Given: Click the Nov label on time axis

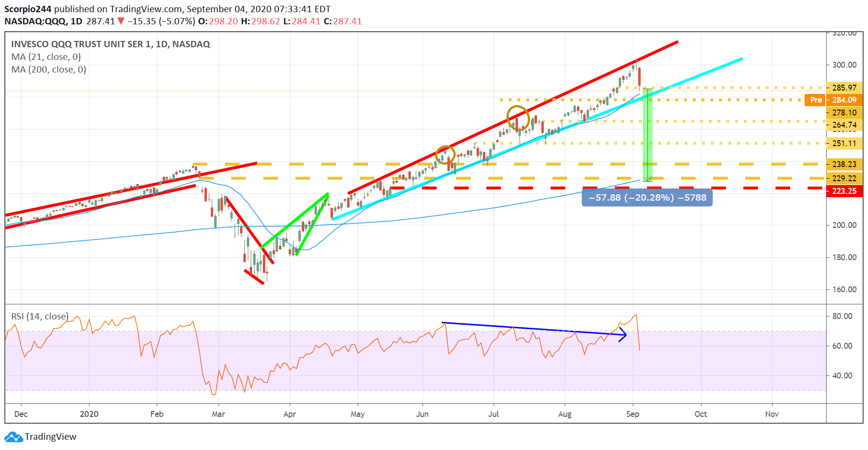Looking at the screenshot, I should click(772, 414).
